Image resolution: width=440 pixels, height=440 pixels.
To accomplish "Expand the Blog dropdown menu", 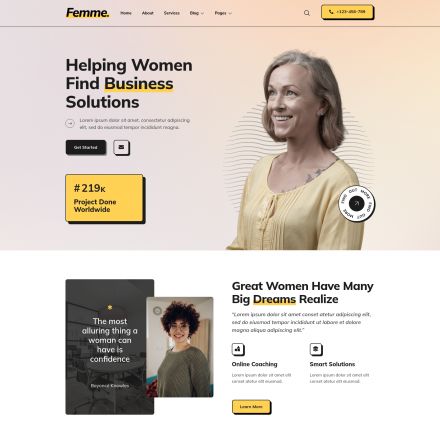I will coord(197,13).
